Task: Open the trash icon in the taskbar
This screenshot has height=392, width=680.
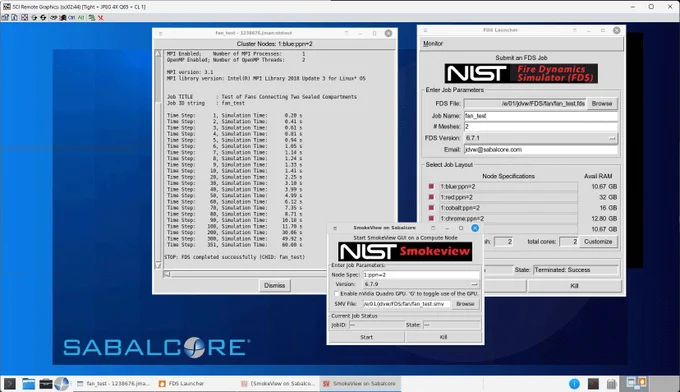Action: pos(611,384)
